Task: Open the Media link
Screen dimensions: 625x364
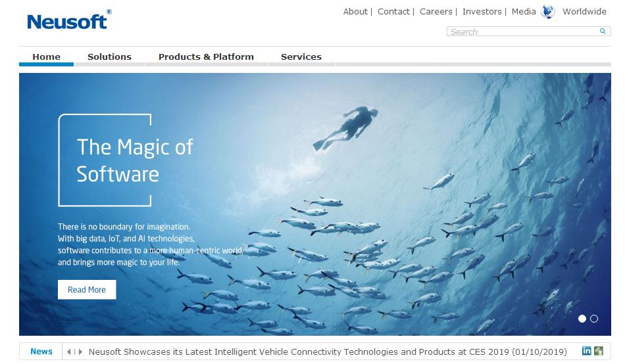Action: coord(524,12)
